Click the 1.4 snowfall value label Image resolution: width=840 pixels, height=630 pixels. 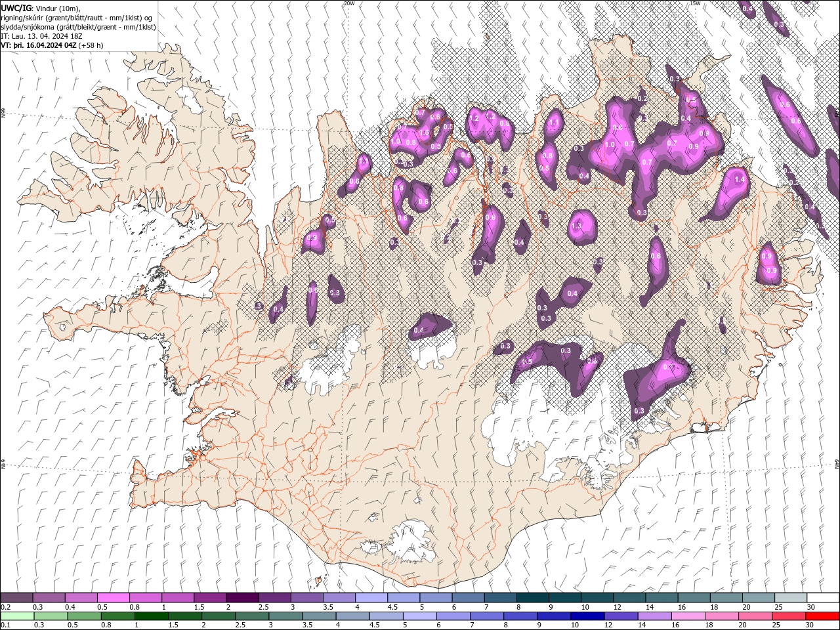pyautogui.click(x=740, y=179)
